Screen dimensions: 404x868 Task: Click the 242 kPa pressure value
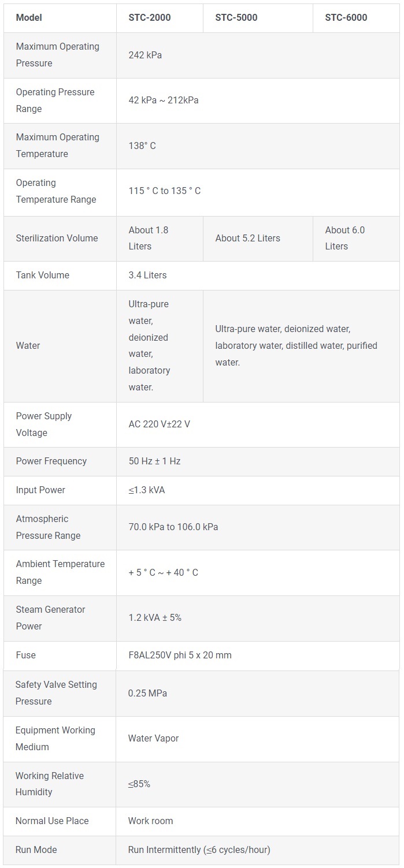(145, 55)
